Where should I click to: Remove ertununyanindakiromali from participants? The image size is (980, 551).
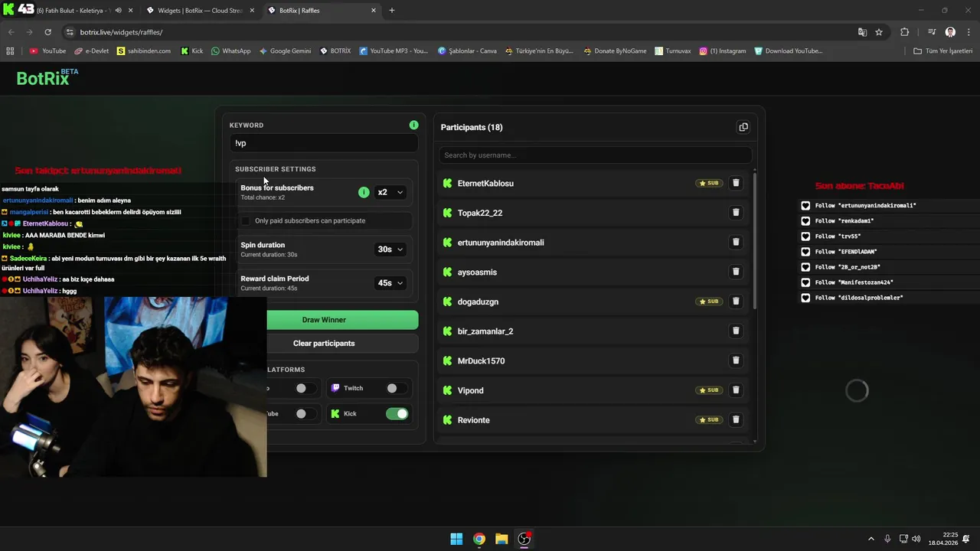[736, 242]
